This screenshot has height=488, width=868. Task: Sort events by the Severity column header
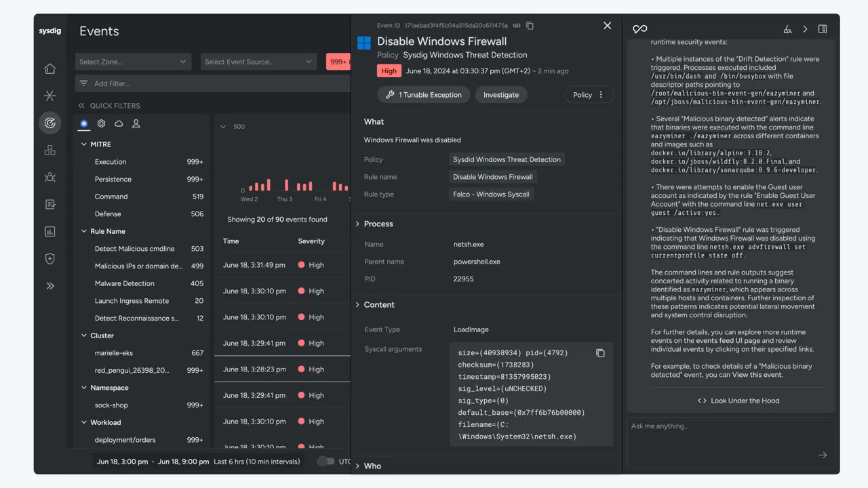311,241
